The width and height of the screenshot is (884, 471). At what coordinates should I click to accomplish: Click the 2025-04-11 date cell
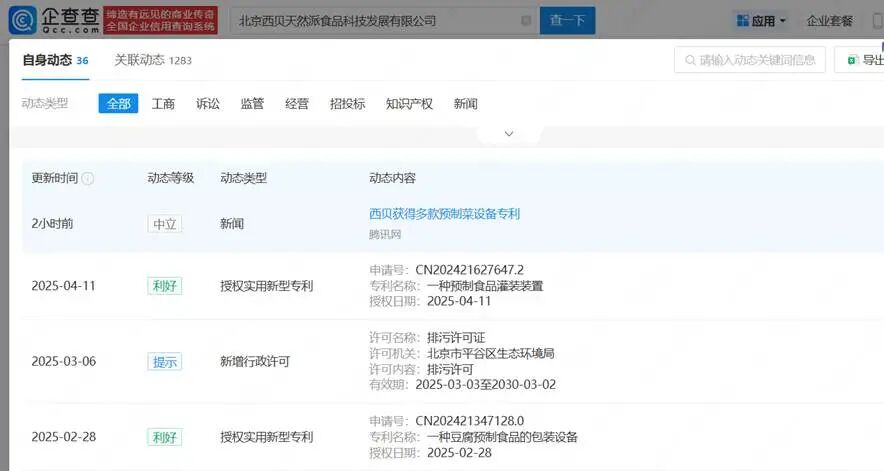64,286
